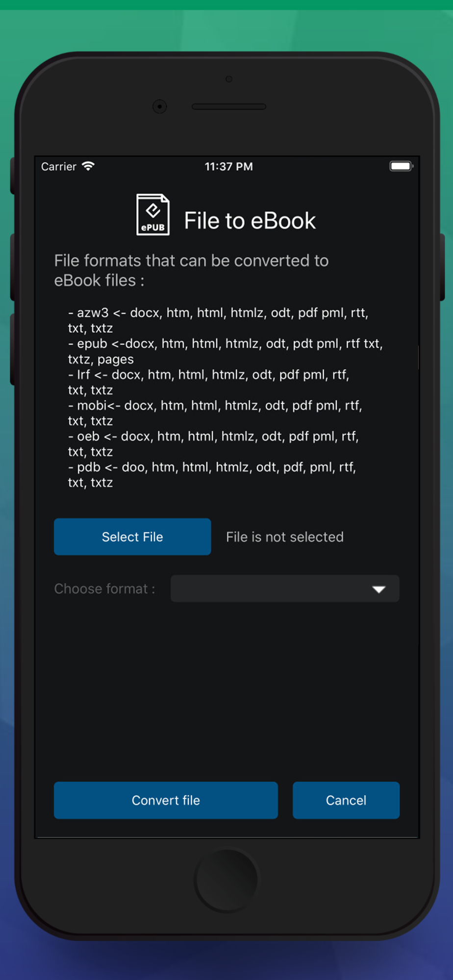Click the phone's home button
The height and width of the screenshot is (980, 453).
click(226, 880)
